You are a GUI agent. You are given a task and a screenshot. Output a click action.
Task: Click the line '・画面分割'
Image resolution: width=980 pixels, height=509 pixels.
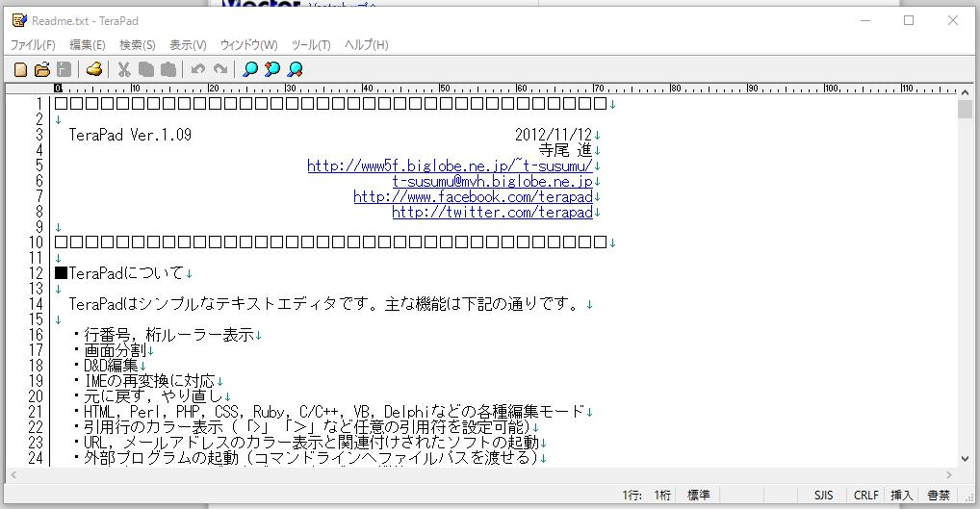click(x=109, y=350)
